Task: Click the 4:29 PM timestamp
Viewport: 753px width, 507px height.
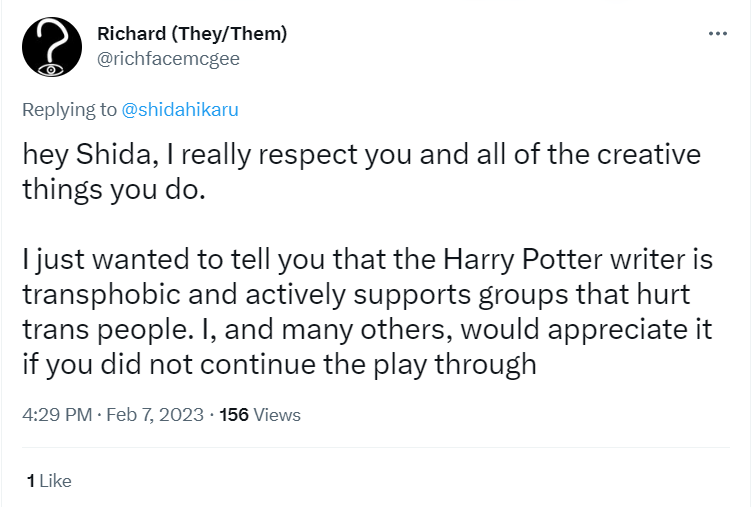Action: pyautogui.click(x=56, y=415)
